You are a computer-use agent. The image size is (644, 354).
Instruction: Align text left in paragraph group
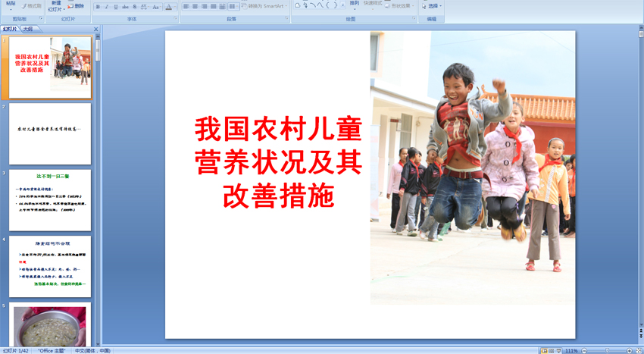pyautogui.click(x=186, y=6)
